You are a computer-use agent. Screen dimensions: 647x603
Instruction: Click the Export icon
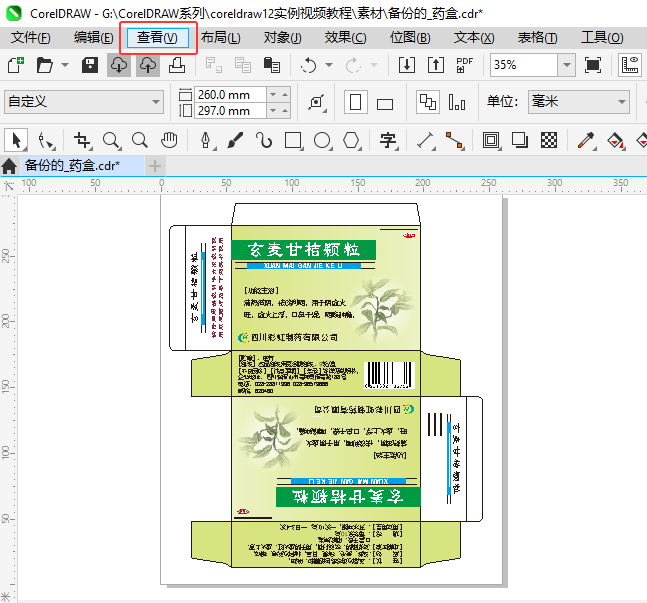tap(436, 65)
